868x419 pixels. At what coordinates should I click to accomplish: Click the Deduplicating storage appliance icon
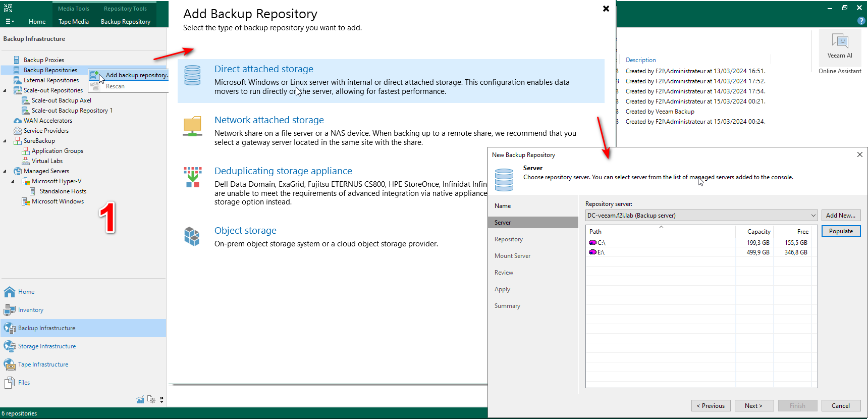(x=192, y=177)
